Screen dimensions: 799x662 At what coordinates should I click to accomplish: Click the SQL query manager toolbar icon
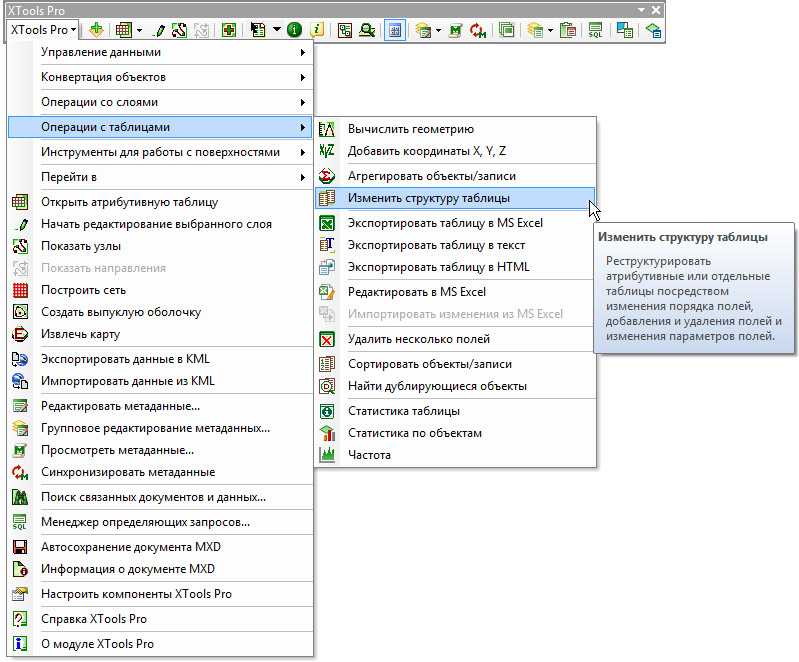pyautogui.click(x=595, y=30)
